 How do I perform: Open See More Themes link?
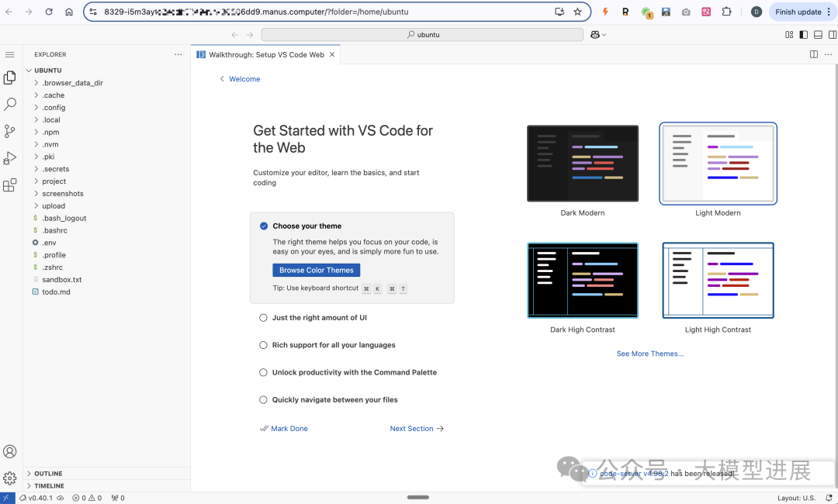650,354
